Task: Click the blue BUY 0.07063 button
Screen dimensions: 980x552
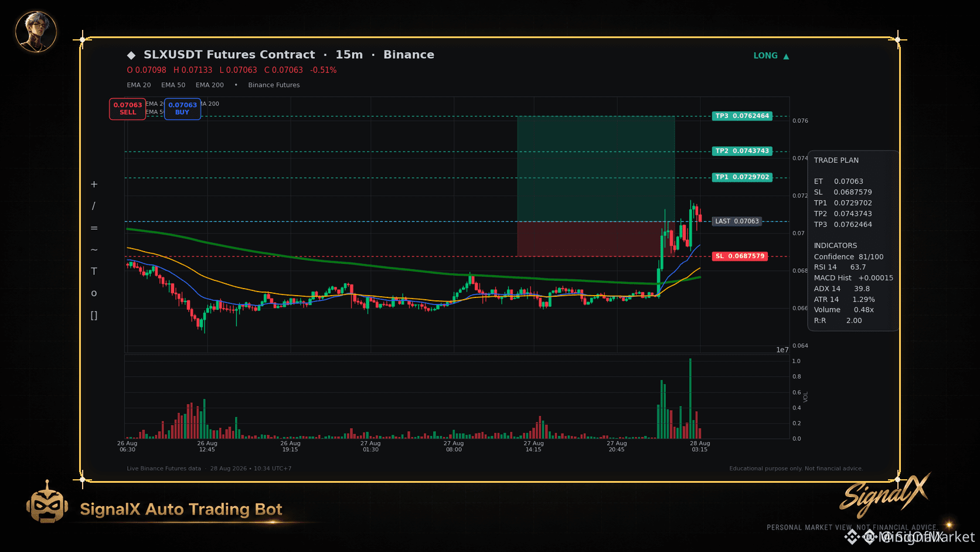Action: (182, 109)
